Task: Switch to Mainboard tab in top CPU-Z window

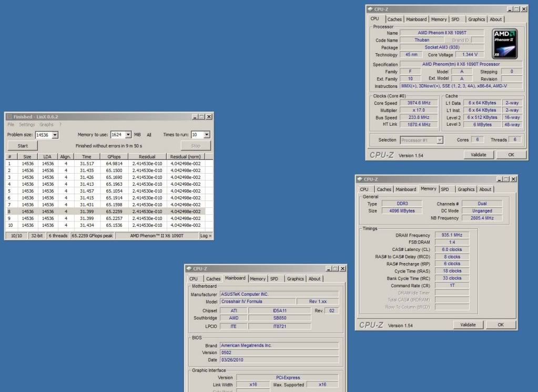Action: (x=416, y=19)
